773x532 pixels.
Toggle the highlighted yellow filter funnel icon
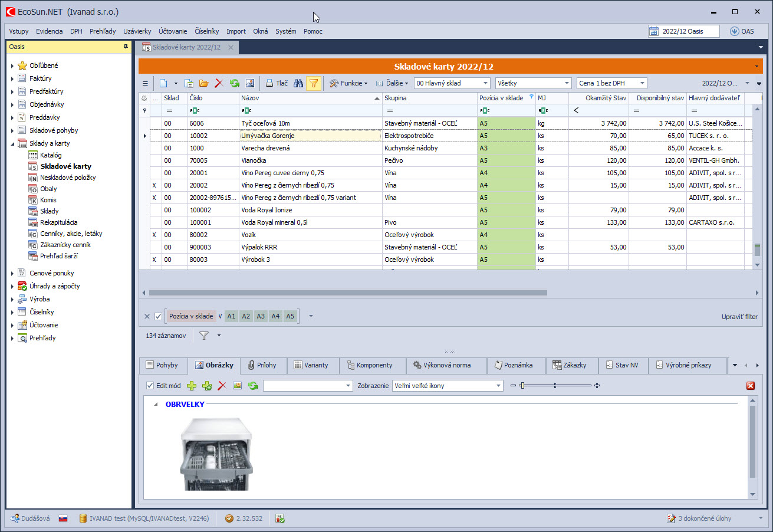[x=314, y=84]
